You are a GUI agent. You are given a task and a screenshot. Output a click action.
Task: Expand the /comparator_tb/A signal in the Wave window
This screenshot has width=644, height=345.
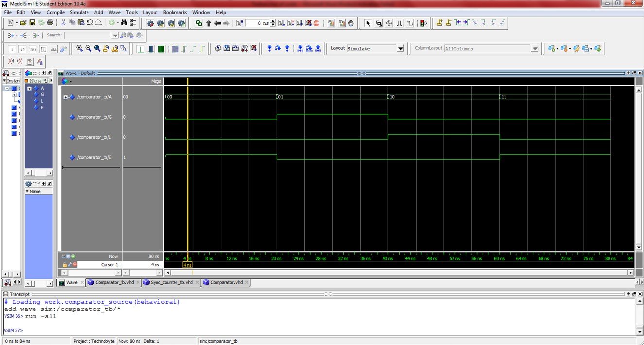[x=65, y=97]
